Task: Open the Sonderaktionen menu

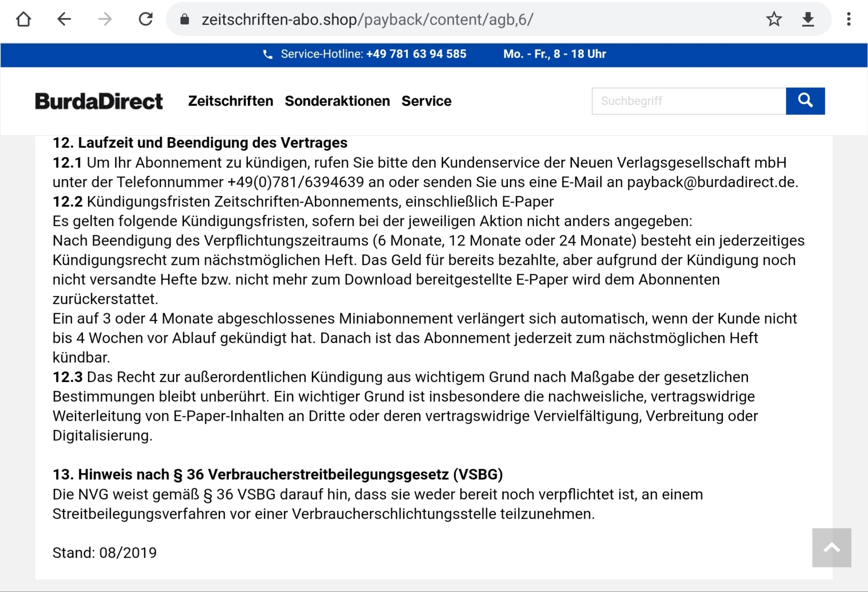Action: point(337,101)
